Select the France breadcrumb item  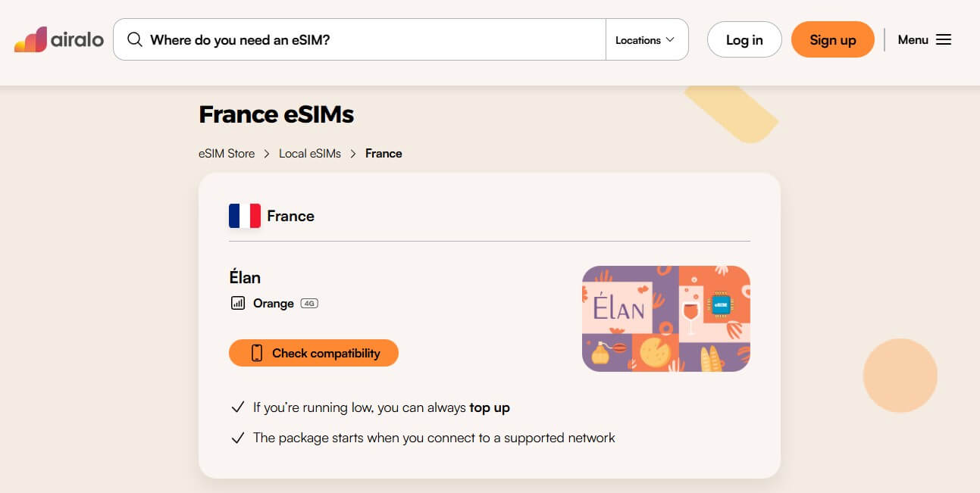click(x=384, y=153)
